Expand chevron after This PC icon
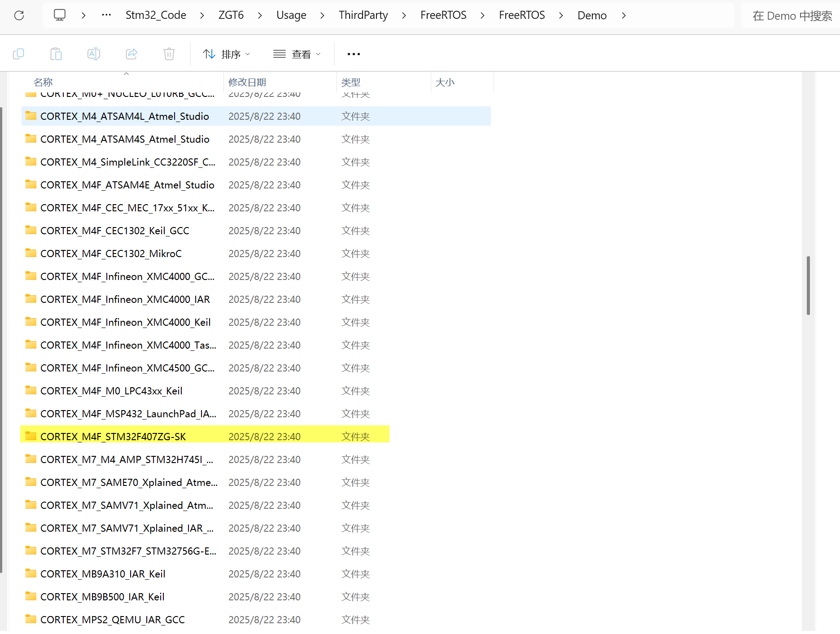Viewport: 840px width, 634px height. pyautogui.click(x=83, y=15)
